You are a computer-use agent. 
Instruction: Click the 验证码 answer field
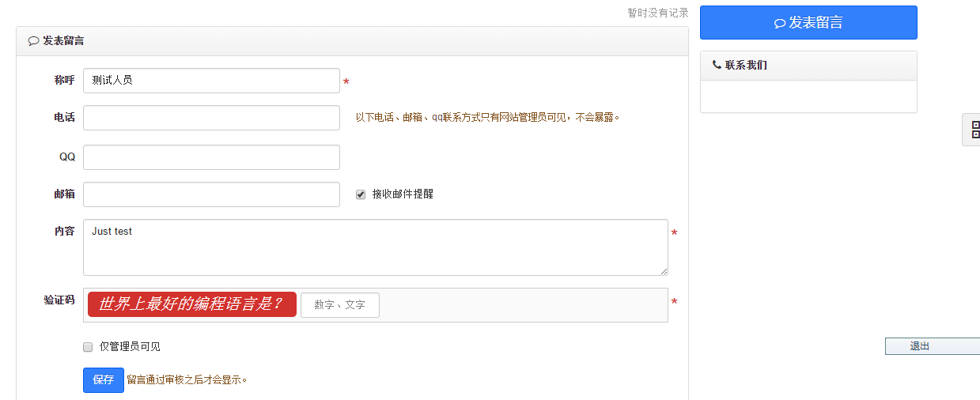point(340,305)
